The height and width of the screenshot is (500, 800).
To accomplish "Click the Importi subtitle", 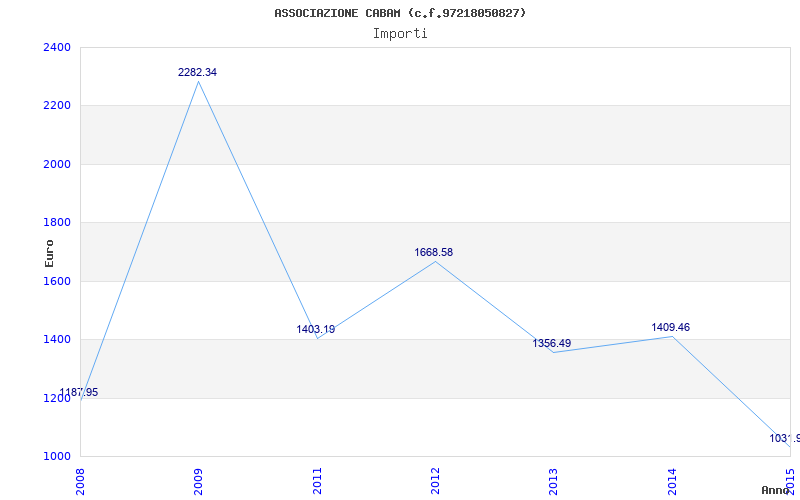I will click(x=400, y=34).
